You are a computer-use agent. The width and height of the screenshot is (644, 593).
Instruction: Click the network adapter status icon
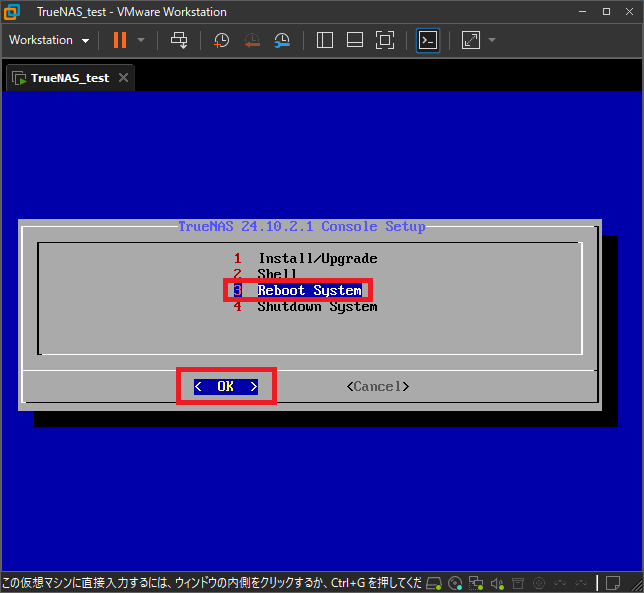pyautogui.click(x=476, y=583)
